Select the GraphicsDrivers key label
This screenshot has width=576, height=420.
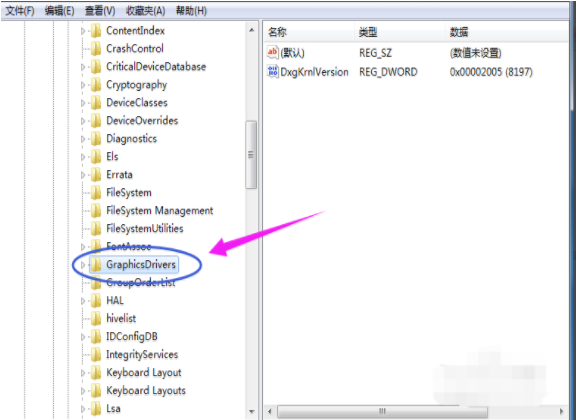[141, 265]
